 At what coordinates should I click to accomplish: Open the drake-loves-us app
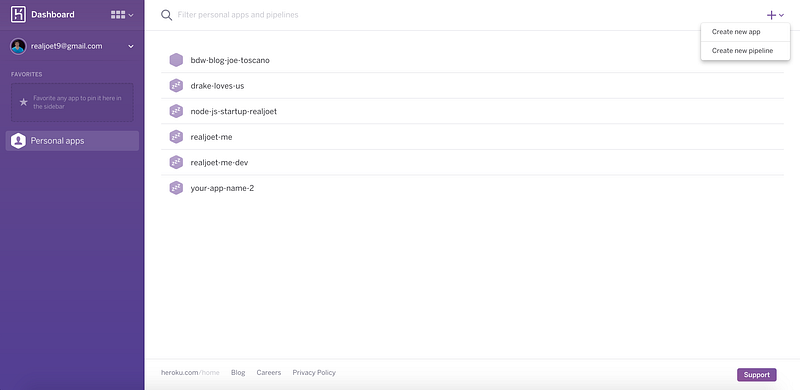pyautogui.click(x=217, y=86)
